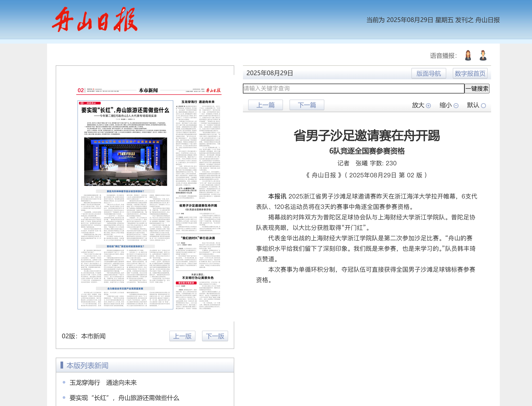532x406 pixels.
Task: Open list item 玉龙穿海行 通途向未来
Action: [x=103, y=382]
